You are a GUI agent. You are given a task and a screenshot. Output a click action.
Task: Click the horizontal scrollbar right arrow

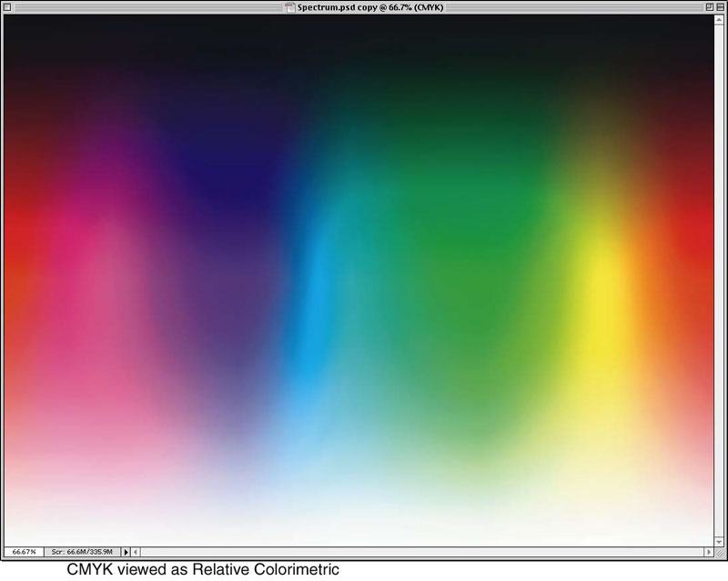click(709, 552)
